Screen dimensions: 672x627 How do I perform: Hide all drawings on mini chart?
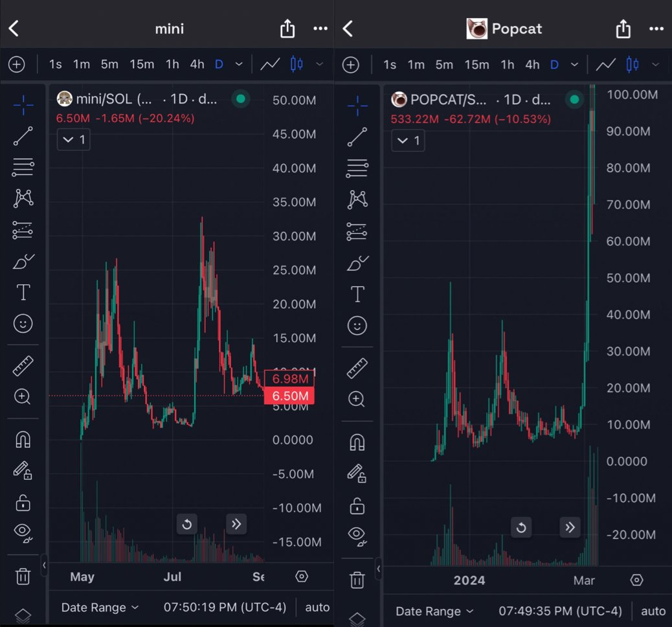pos(23,533)
